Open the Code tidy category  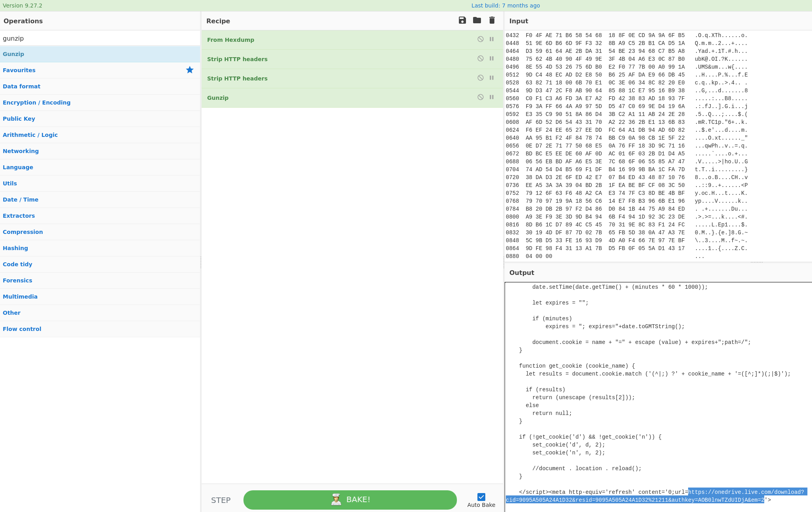100,264
